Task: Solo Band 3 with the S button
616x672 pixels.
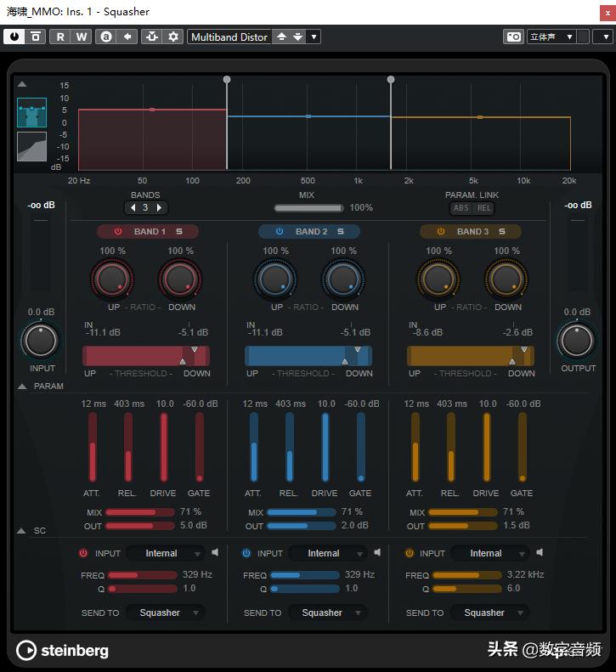Action: [502, 231]
